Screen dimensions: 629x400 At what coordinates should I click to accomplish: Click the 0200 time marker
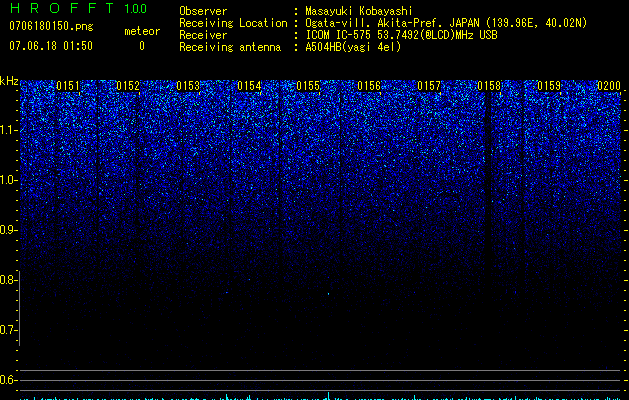click(609, 86)
